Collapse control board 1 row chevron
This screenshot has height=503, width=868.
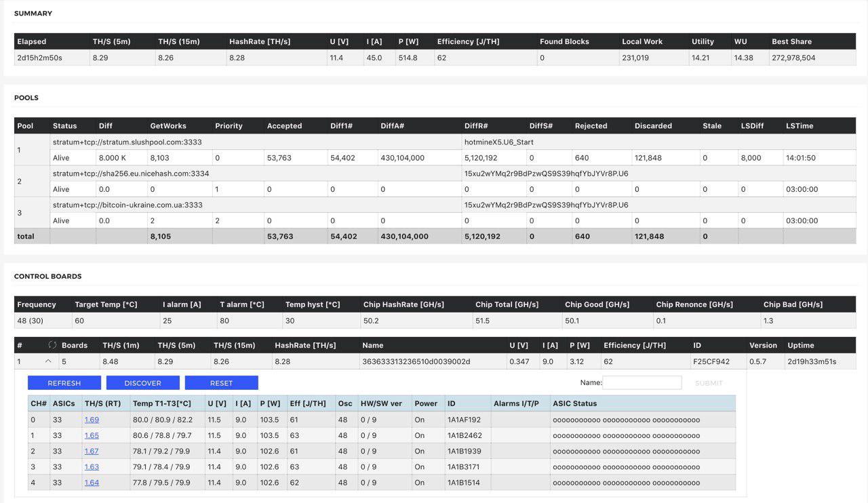pyautogui.click(x=48, y=361)
